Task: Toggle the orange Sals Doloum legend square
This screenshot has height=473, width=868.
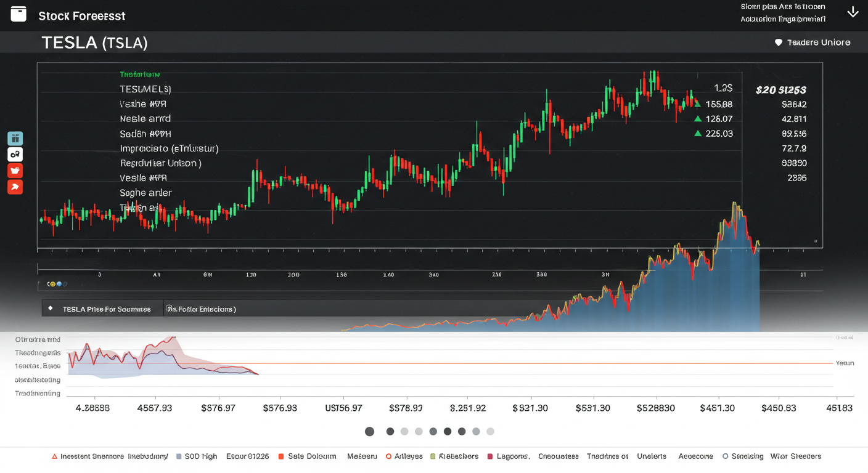Action: pos(281,456)
